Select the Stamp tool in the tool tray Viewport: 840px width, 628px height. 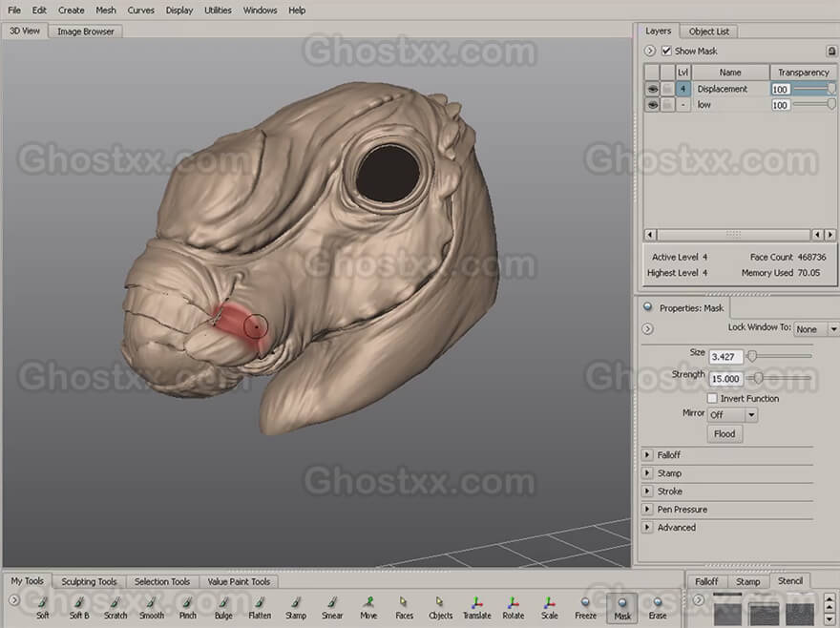(296, 608)
